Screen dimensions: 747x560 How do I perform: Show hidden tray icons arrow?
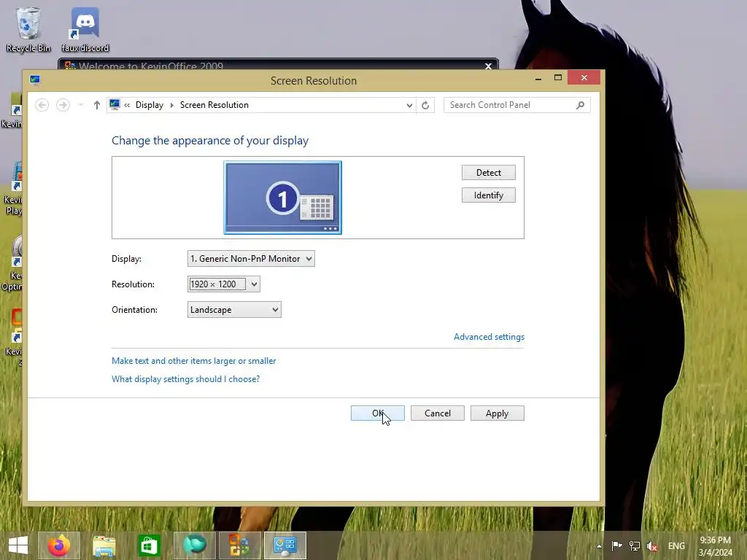tap(600, 545)
